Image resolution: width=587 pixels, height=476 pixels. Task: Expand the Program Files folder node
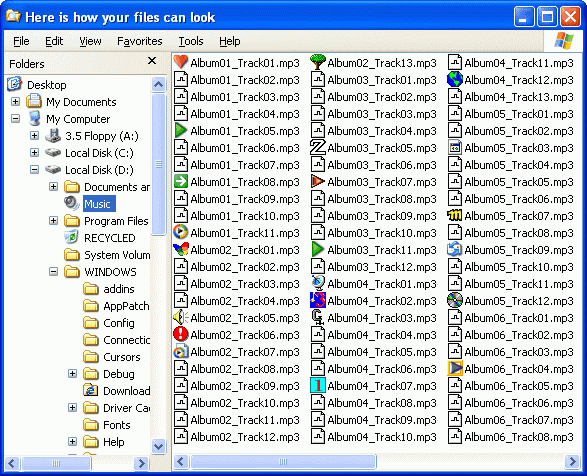54,221
